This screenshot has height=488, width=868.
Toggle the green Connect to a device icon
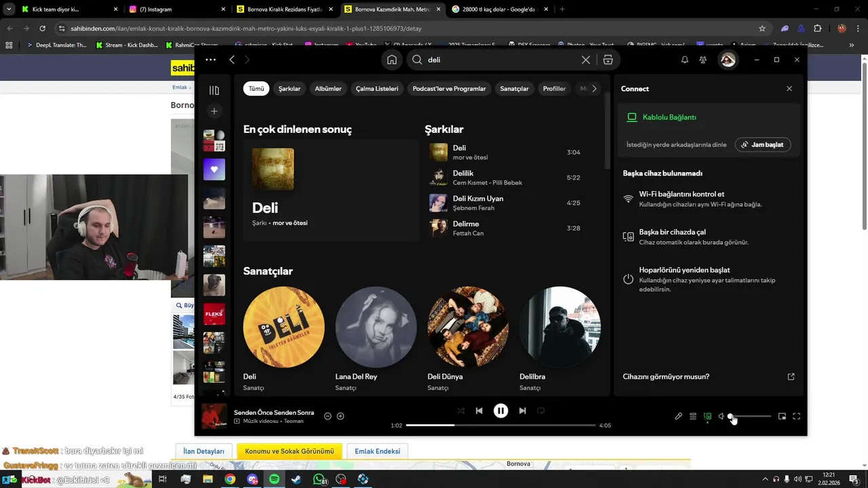707,416
